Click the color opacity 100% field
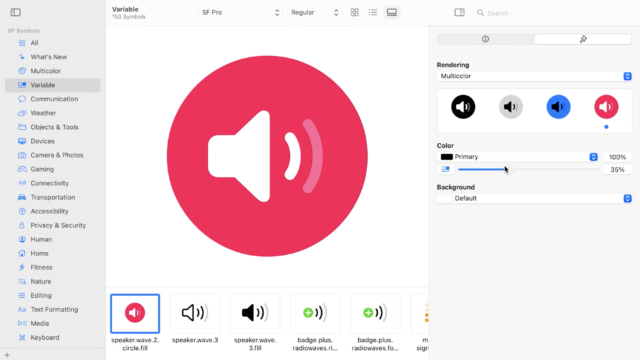This screenshot has height=360, width=640. coord(617,157)
